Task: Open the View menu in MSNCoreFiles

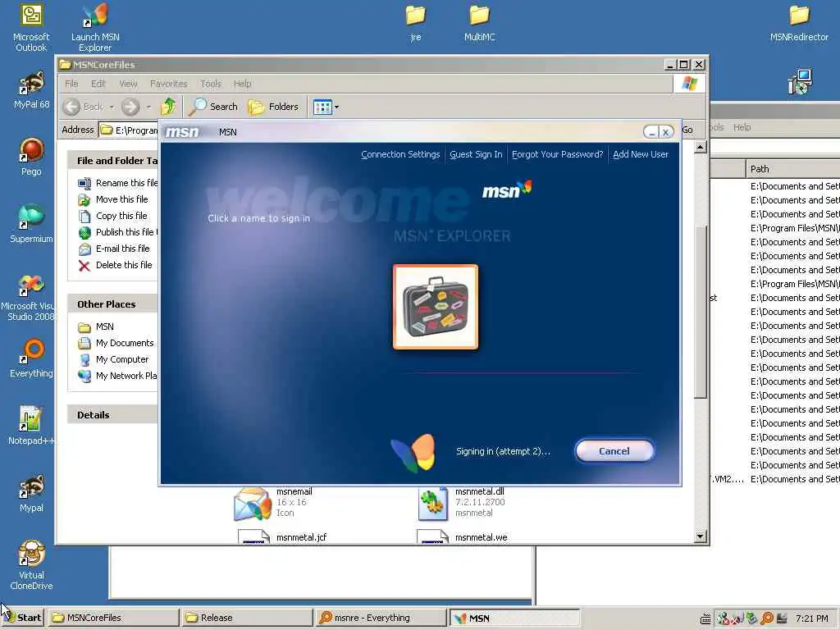Action: [x=128, y=84]
